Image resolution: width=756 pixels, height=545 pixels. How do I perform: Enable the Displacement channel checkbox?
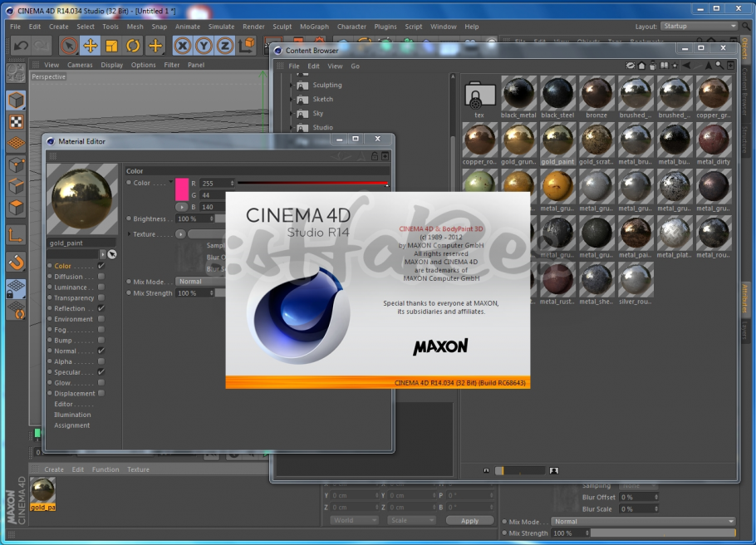point(101,393)
